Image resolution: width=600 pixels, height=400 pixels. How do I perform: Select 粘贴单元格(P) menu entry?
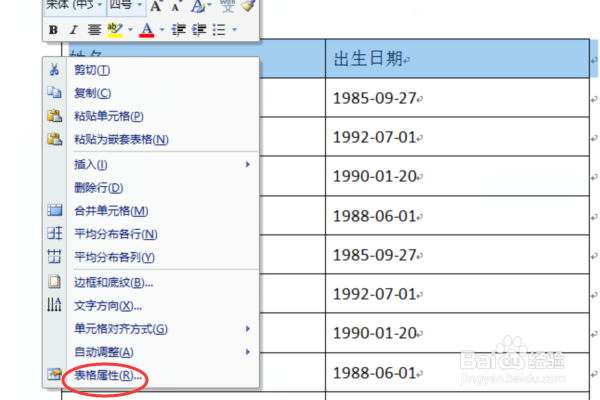click(152, 116)
